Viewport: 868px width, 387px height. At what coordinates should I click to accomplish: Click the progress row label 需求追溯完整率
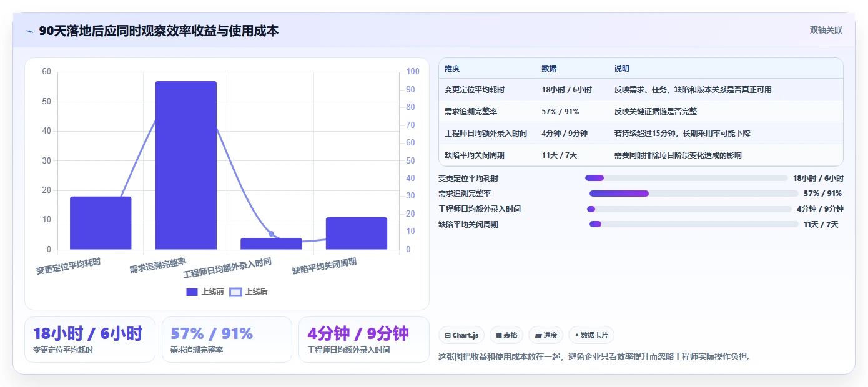[465, 193]
